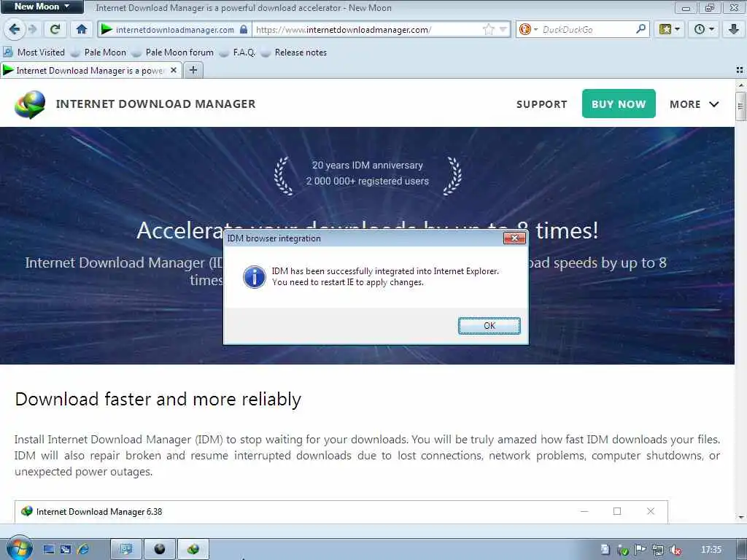The width and height of the screenshot is (747, 560).
Task: Click the browser Back arrow button
Action: point(15,29)
